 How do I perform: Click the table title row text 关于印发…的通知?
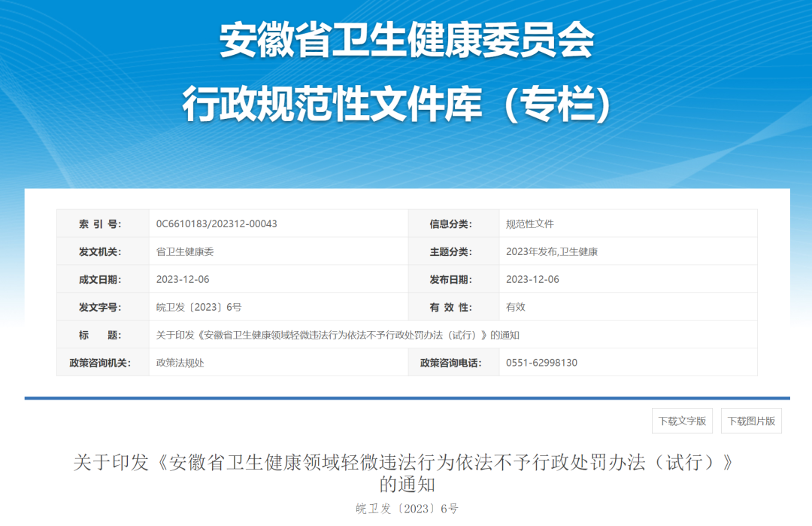pyautogui.click(x=338, y=336)
